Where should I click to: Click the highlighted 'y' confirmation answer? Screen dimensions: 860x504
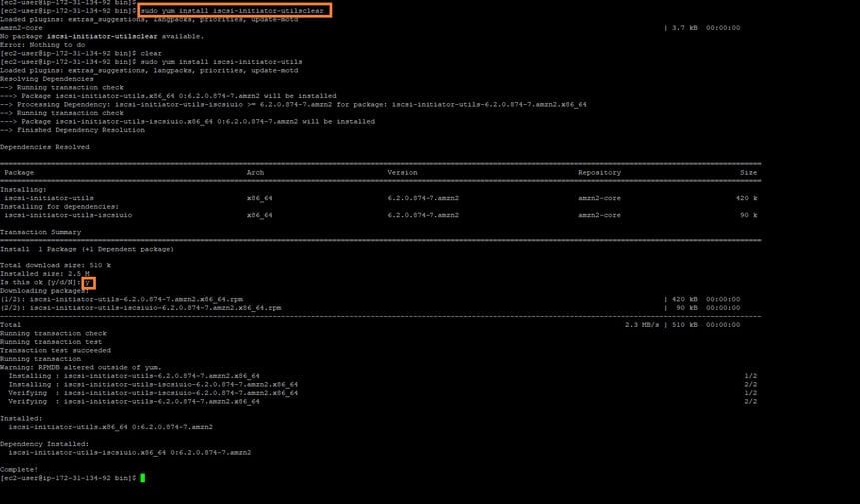tap(88, 282)
